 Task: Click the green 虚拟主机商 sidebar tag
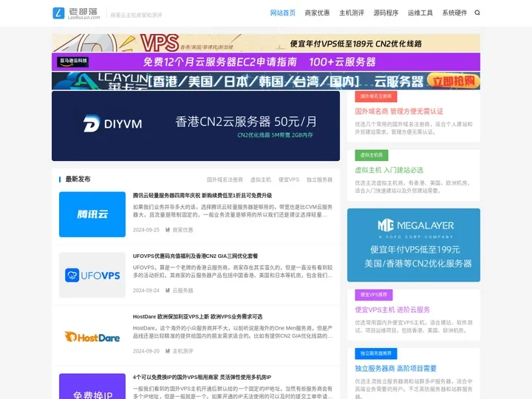click(x=372, y=155)
